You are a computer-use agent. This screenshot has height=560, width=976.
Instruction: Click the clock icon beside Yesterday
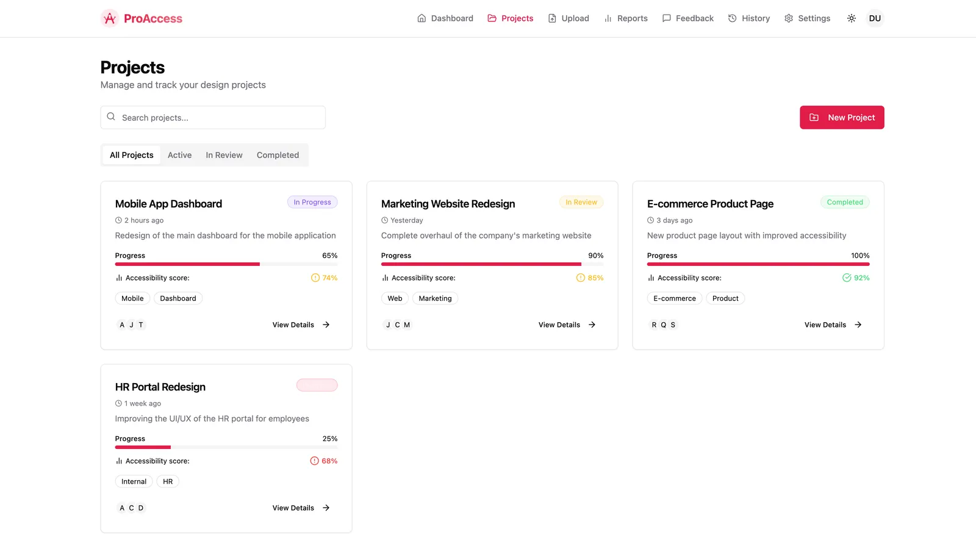coord(384,220)
